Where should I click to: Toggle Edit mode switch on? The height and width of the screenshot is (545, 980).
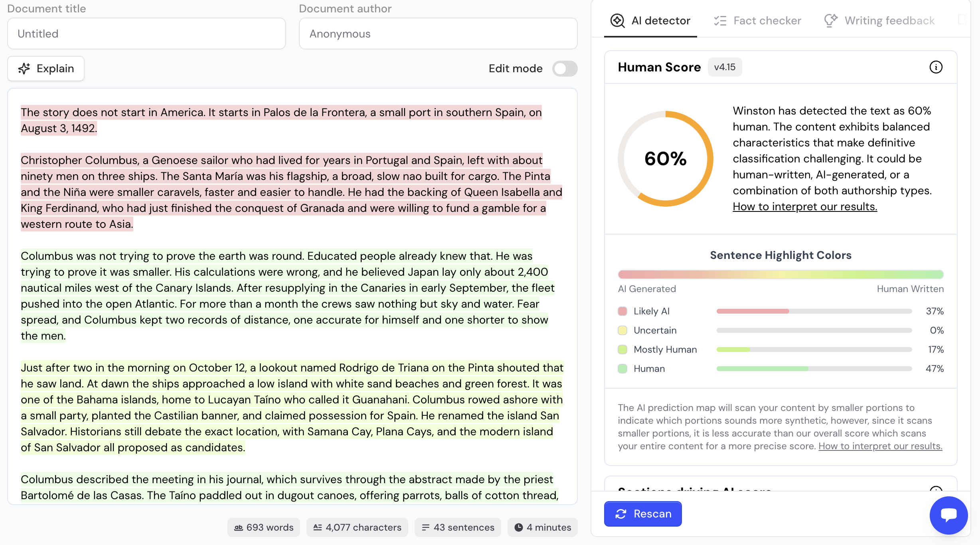[x=565, y=69]
